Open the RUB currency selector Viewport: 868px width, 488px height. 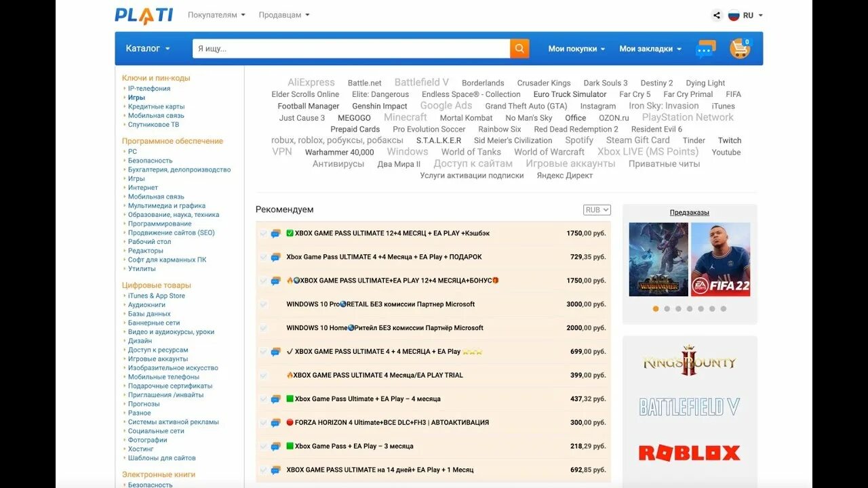click(x=597, y=210)
